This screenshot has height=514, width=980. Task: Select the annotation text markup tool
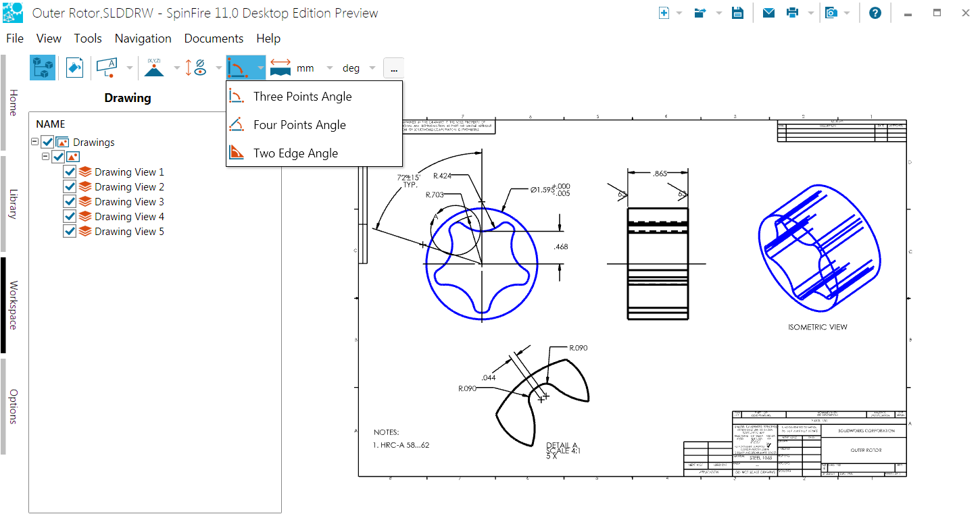click(107, 68)
